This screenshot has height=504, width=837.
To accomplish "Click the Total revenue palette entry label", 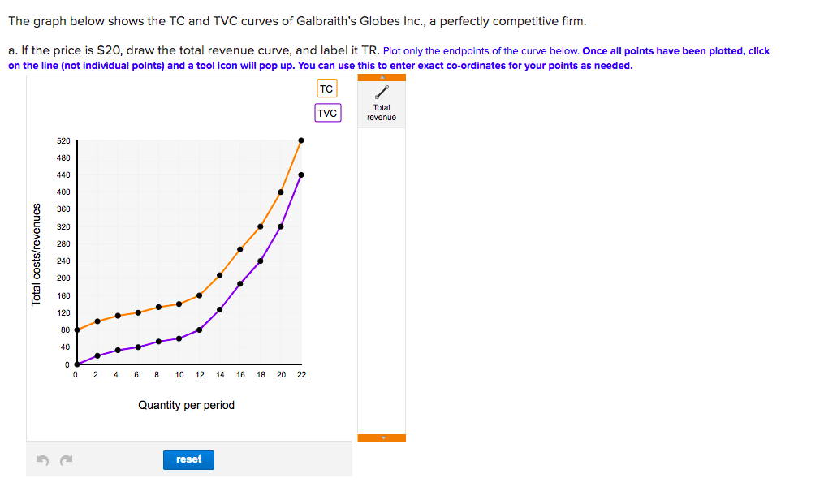I will [x=381, y=113].
